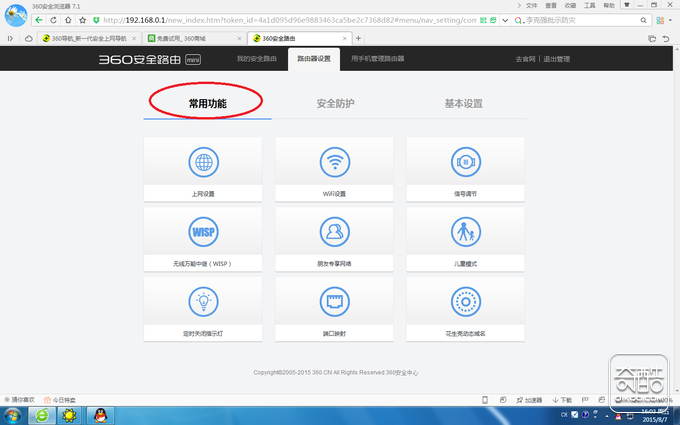Image resolution: width=680 pixels, height=425 pixels.
Task: Click the user avatar in browser corner
Action: click(x=16, y=15)
